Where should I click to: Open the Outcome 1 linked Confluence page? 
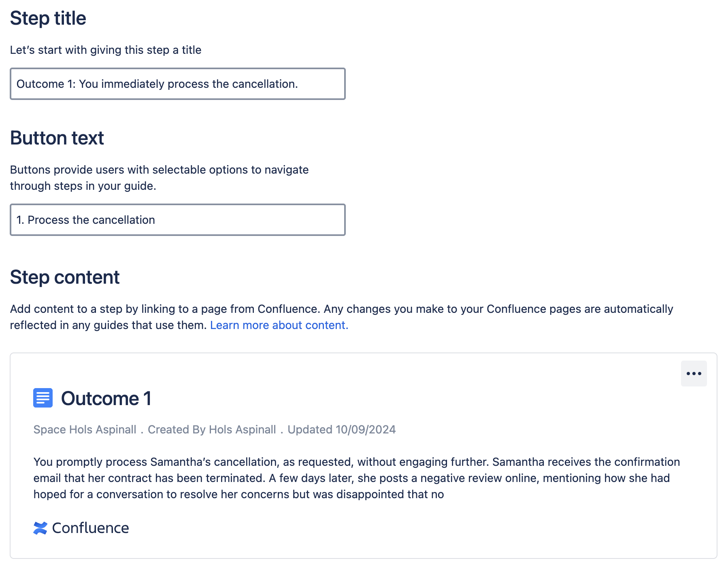106,398
